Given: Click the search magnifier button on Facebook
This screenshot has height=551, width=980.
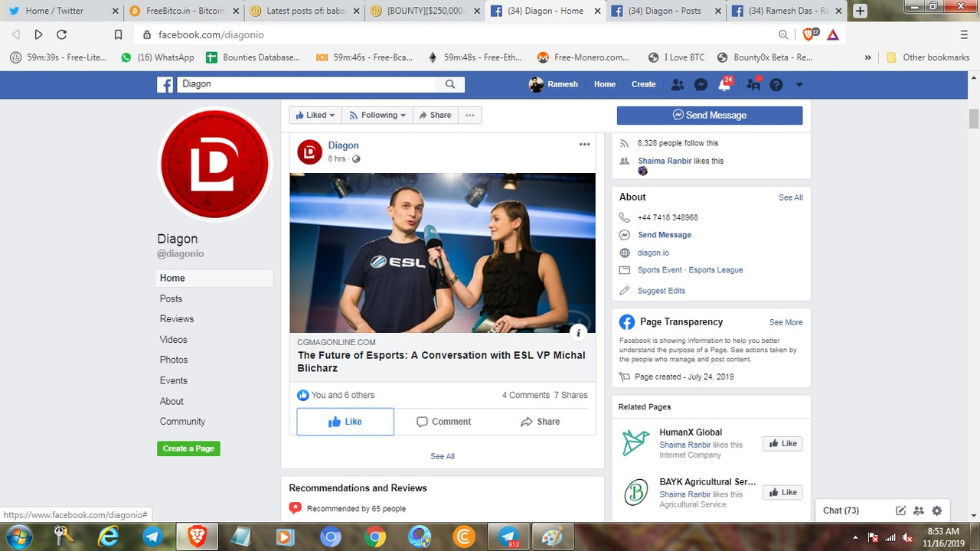Looking at the screenshot, I should point(450,84).
